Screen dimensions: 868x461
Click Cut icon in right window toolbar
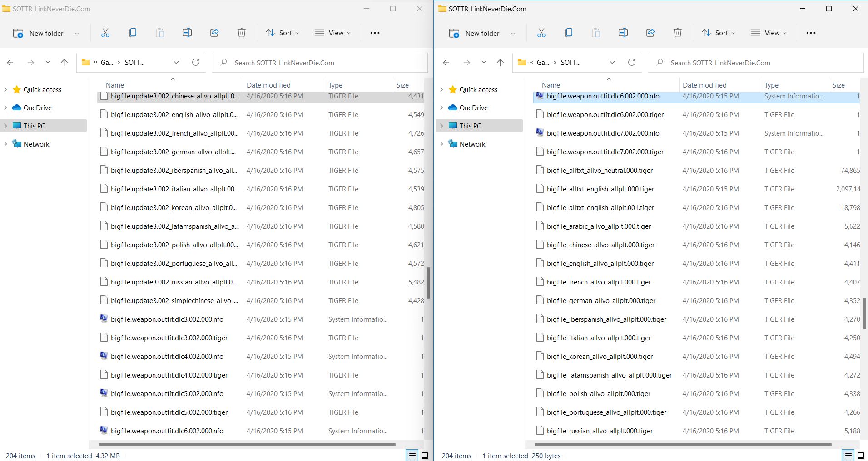coord(541,33)
